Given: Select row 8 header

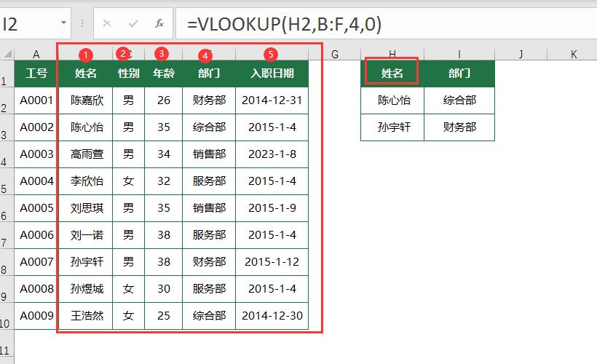Looking at the screenshot, I should point(7,262).
